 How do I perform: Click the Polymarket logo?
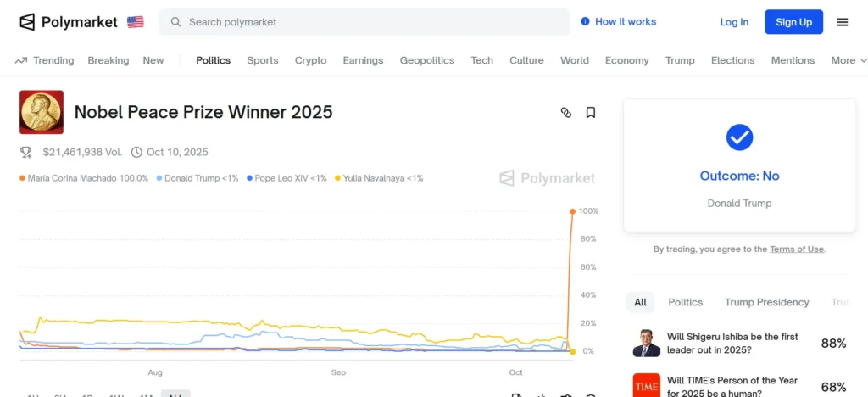pos(69,22)
